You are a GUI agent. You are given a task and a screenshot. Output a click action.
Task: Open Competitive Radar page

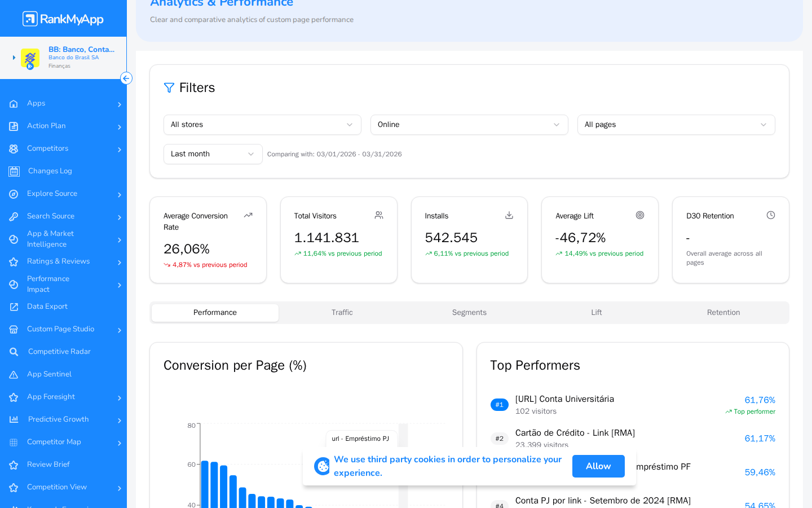(x=59, y=352)
